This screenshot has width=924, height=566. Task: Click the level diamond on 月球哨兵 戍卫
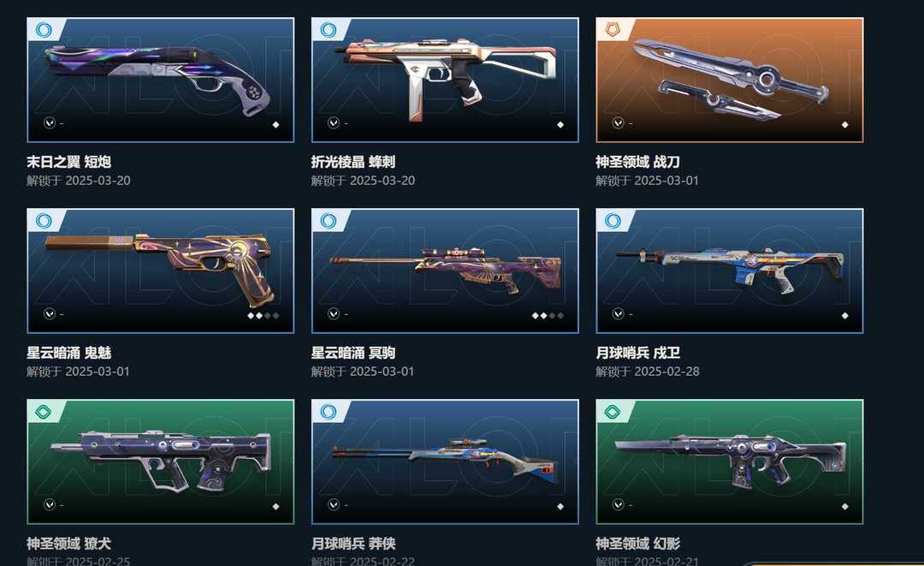[845, 315]
